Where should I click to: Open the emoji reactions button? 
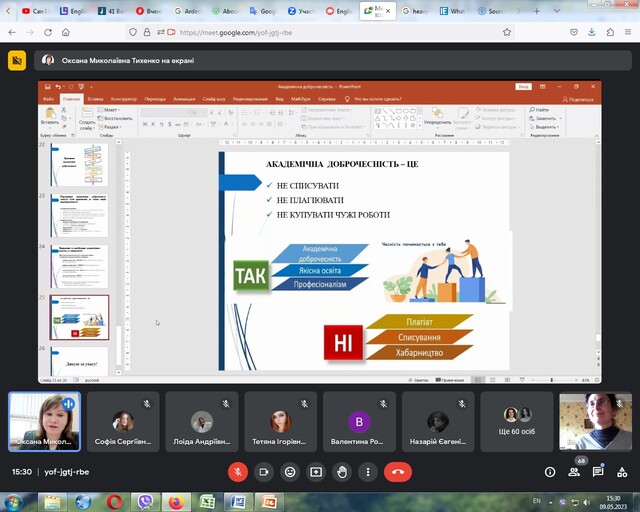click(290, 471)
